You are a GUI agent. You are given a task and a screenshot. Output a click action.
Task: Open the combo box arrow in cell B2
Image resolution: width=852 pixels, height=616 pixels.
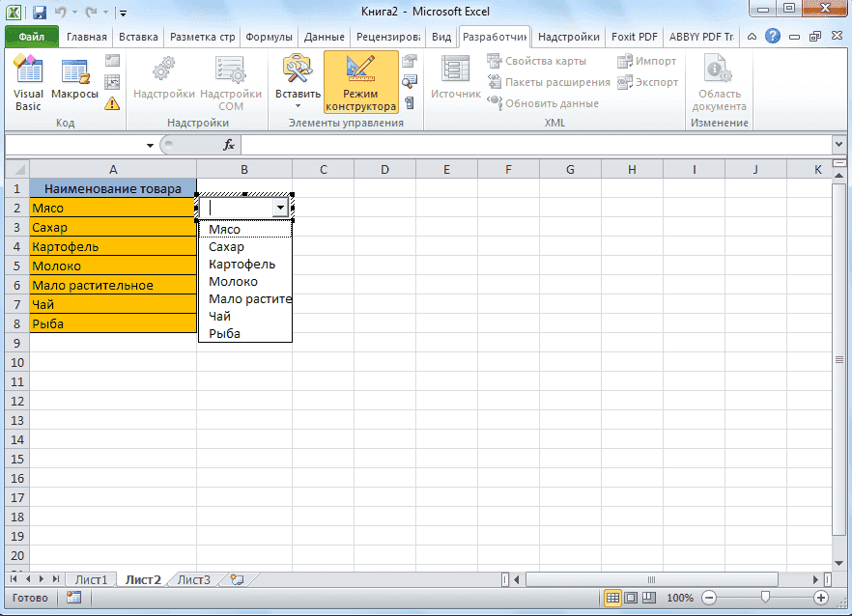(281, 207)
